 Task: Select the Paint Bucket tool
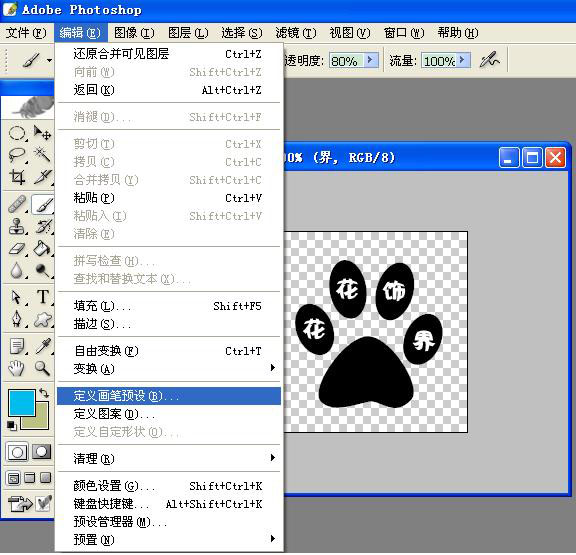click(x=42, y=249)
